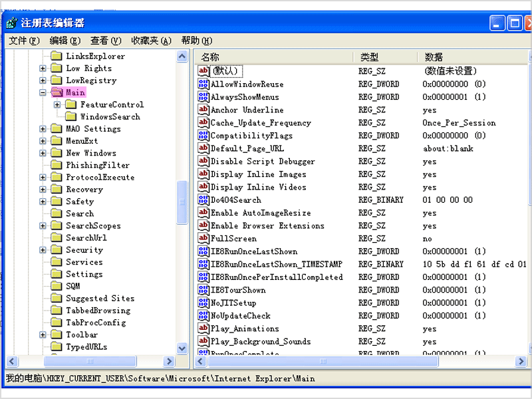Click the about:blank data cell
Image resolution: width=532 pixels, height=399 pixels.
[x=448, y=148]
